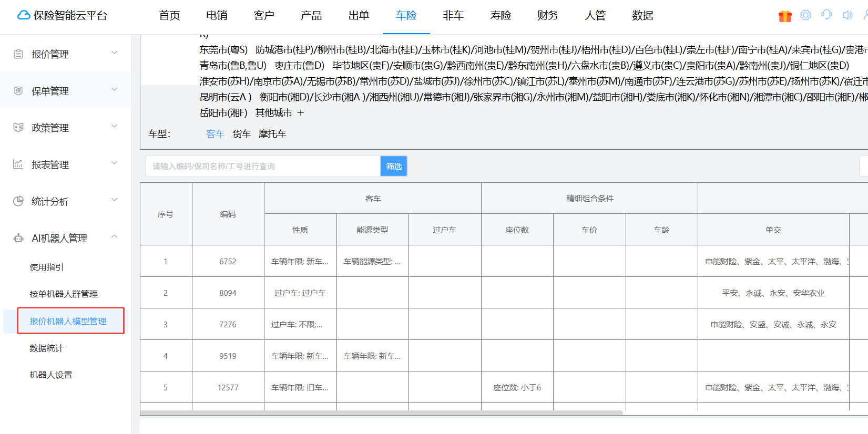Select 报价机器人模型管理 submenu item

(x=68, y=321)
